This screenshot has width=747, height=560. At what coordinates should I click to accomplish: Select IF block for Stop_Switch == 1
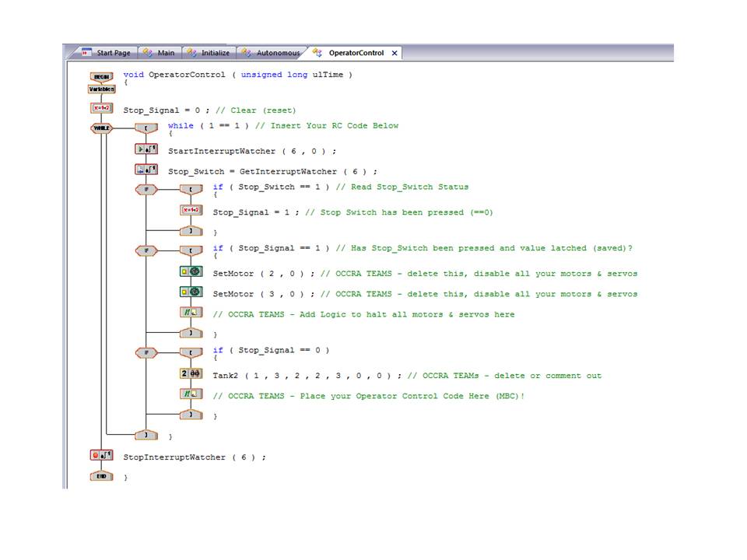[146, 189]
